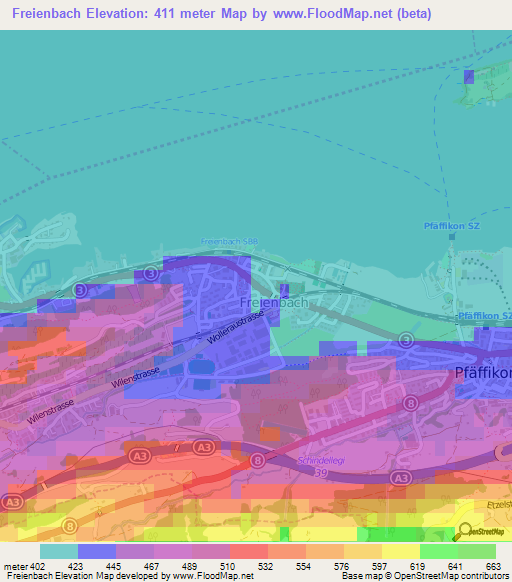Select the purple 445–467 meter legend swatch

click(135, 552)
